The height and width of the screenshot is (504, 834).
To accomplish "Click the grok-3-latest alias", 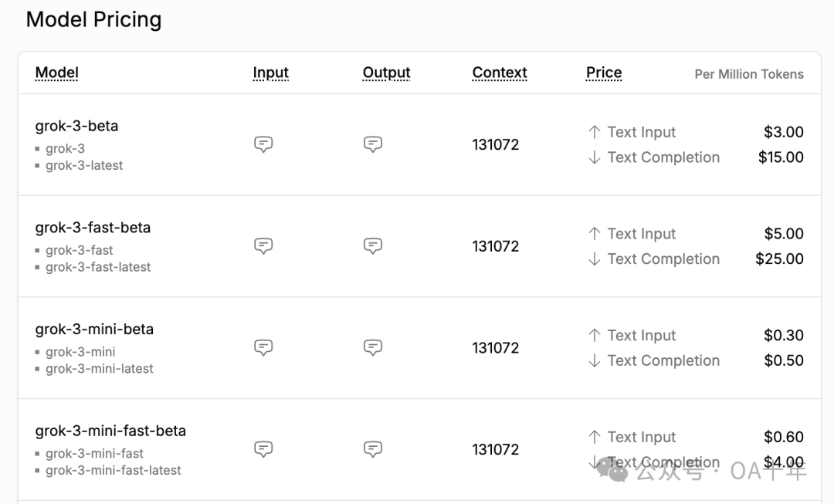I will pyautogui.click(x=84, y=165).
